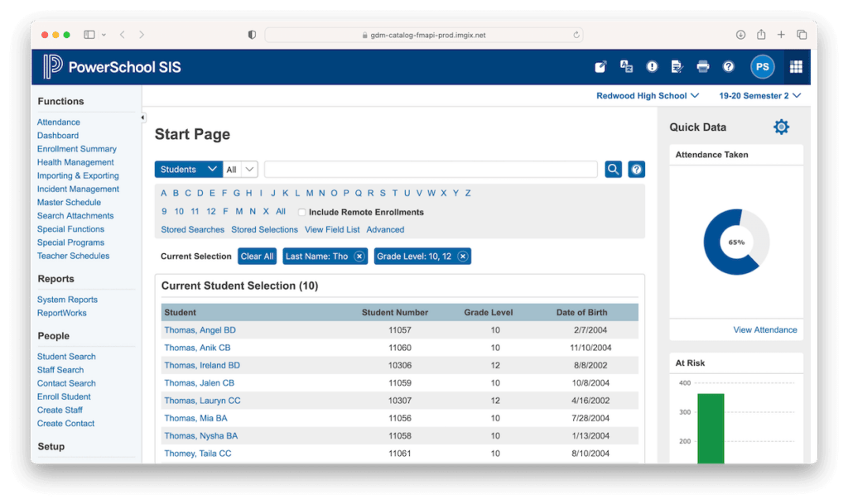Screen dimensions: 848x504
Task: Open a new Safari tab
Action: pyautogui.click(x=781, y=35)
